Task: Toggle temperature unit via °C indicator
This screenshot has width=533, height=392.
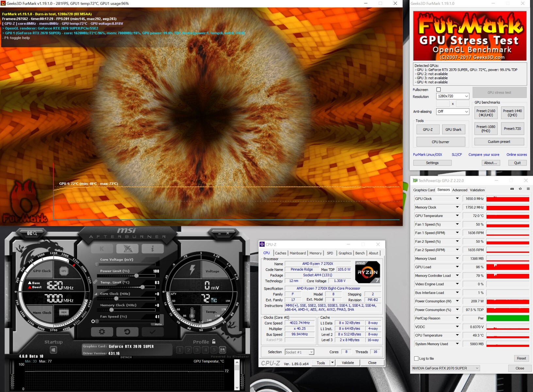Action: pos(214,300)
